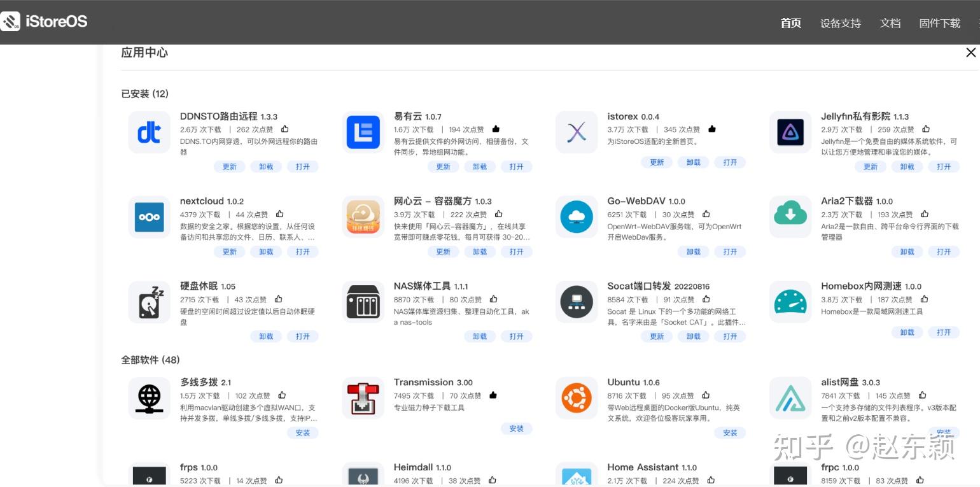Image resolution: width=980 pixels, height=487 pixels.
Task: Like Home Assistant with thumbs-up icon
Action: pyautogui.click(x=711, y=481)
